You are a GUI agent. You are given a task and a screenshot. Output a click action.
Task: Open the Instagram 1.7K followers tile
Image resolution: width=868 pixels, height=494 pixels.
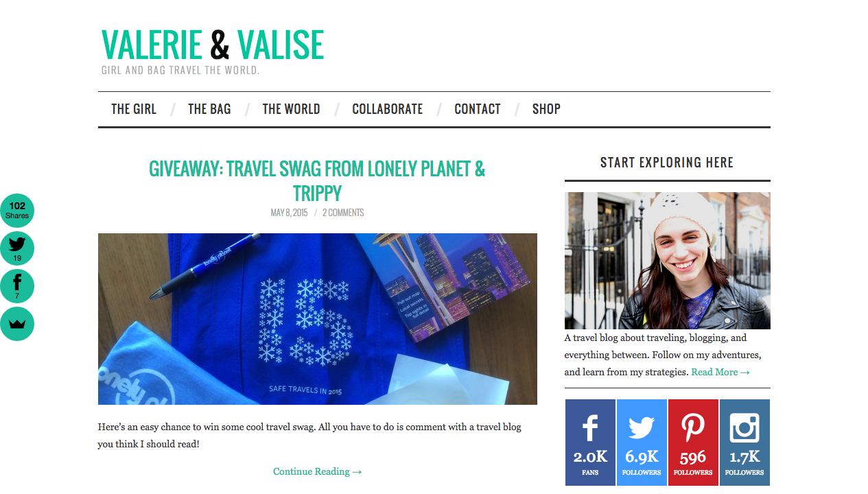click(x=744, y=443)
